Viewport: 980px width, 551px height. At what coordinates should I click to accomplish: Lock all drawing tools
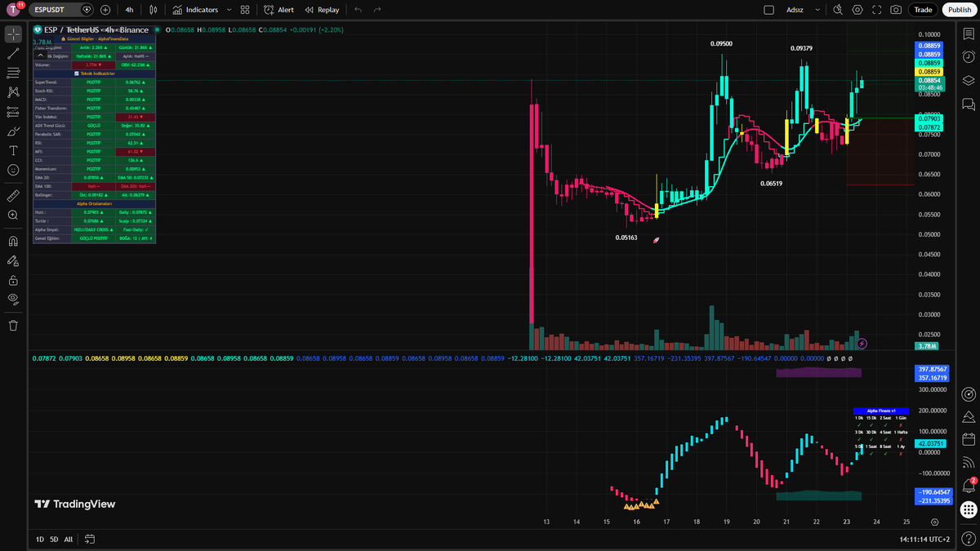point(13,280)
